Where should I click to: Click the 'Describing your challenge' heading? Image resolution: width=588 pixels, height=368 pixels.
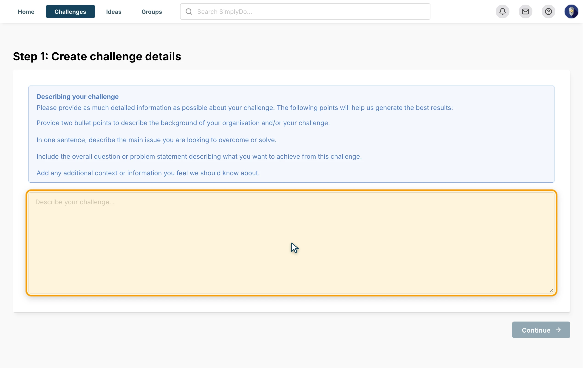point(77,97)
